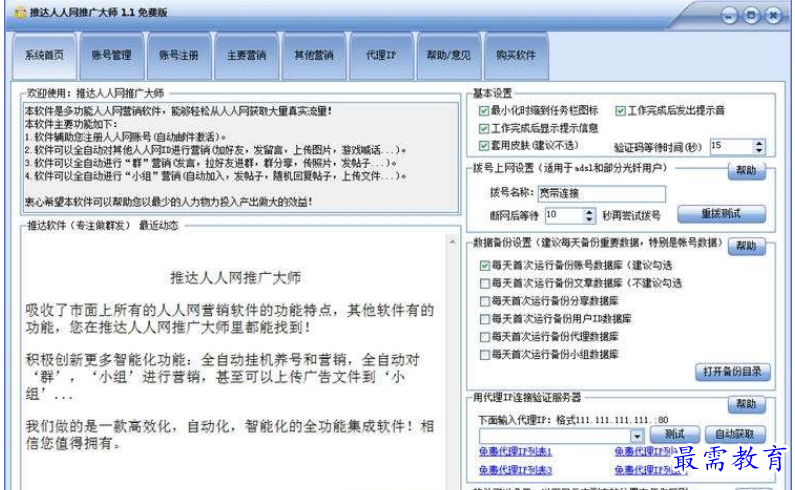
Task: Click text 下面输入代理IP: 格式111.111.111.111.:80
Action: pyautogui.click(x=573, y=420)
